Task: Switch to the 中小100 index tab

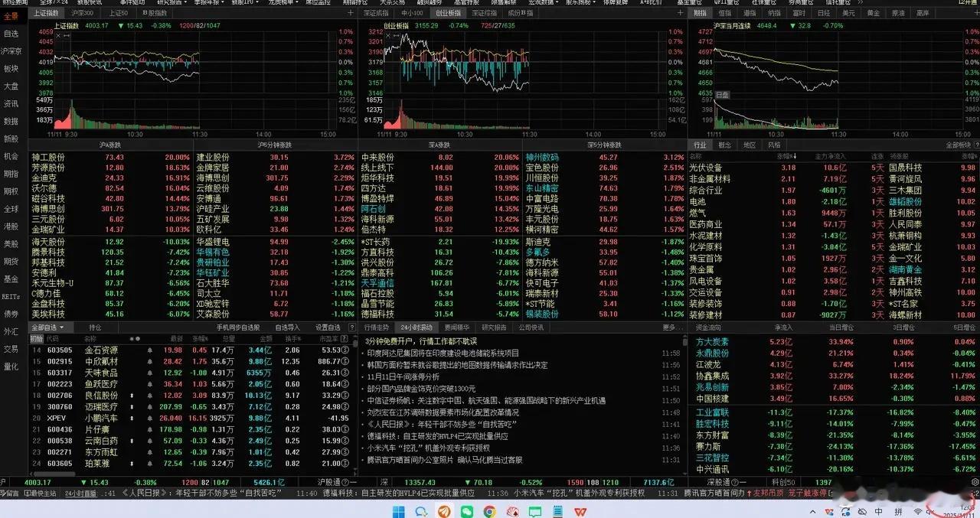Action: (412, 13)
